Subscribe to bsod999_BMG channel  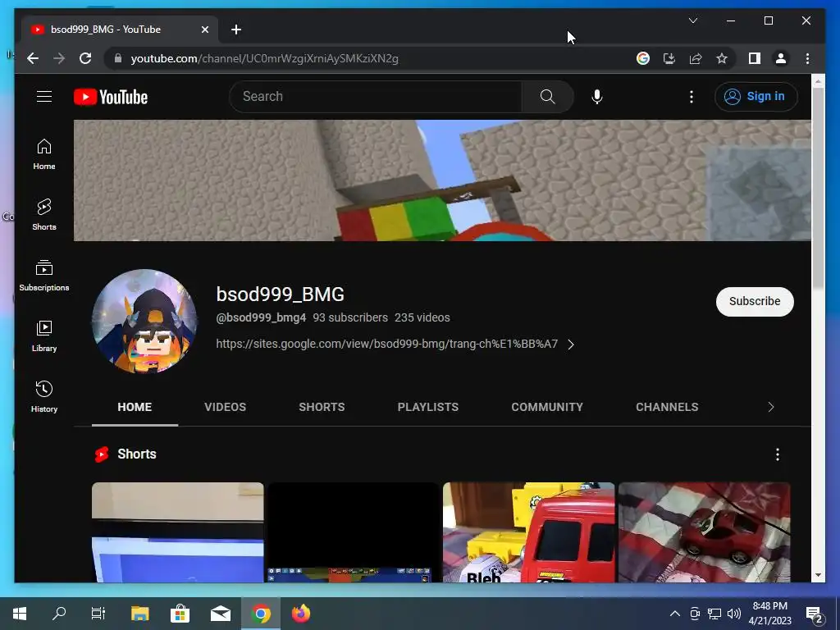[x=755, y=302]
